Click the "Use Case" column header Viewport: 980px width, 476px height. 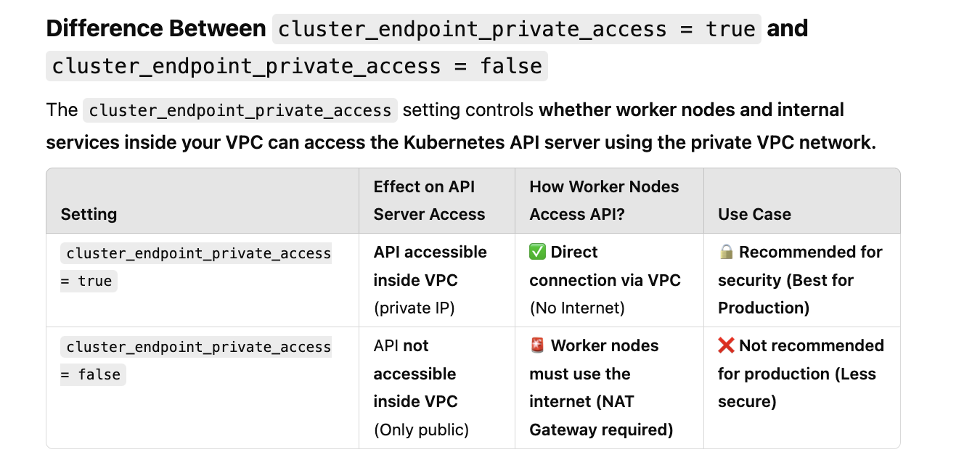tap(754, 214)
